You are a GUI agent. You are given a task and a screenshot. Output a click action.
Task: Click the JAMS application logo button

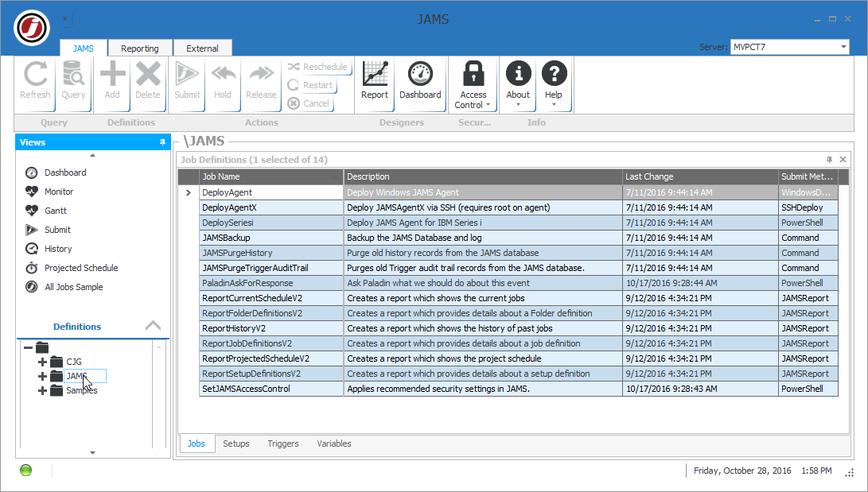[32, 28]
